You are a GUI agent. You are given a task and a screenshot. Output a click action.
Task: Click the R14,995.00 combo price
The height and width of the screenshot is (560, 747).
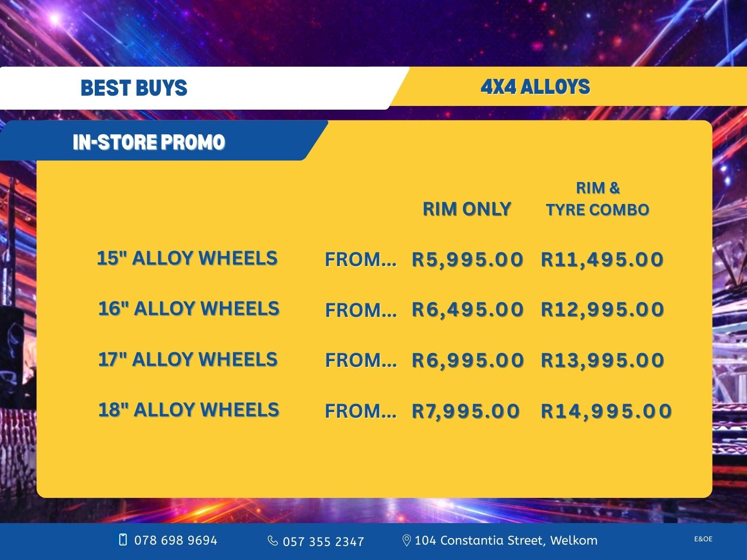[606, 411]
